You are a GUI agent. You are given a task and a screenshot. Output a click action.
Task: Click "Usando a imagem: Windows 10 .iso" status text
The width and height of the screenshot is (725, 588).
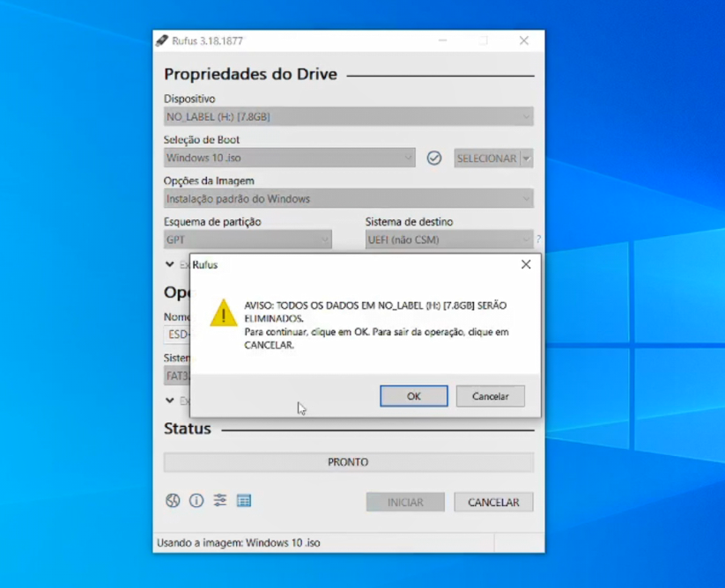(239, 543)
